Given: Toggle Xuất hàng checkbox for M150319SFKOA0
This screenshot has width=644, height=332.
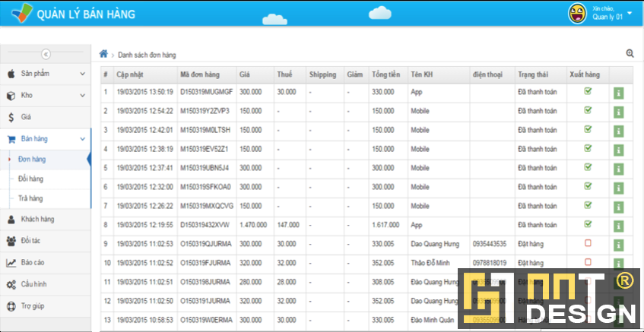Looking at the screenshot, I should pos(588,186).
